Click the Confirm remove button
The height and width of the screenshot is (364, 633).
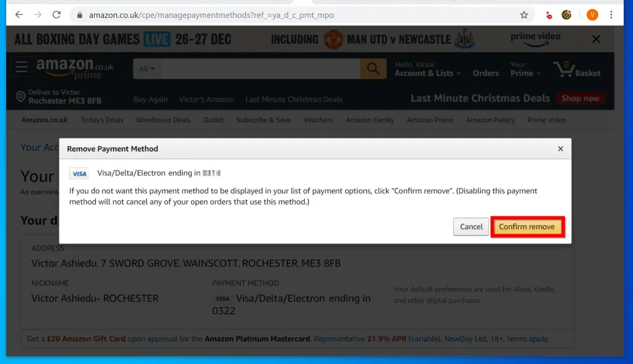click(x=527, y=227)
